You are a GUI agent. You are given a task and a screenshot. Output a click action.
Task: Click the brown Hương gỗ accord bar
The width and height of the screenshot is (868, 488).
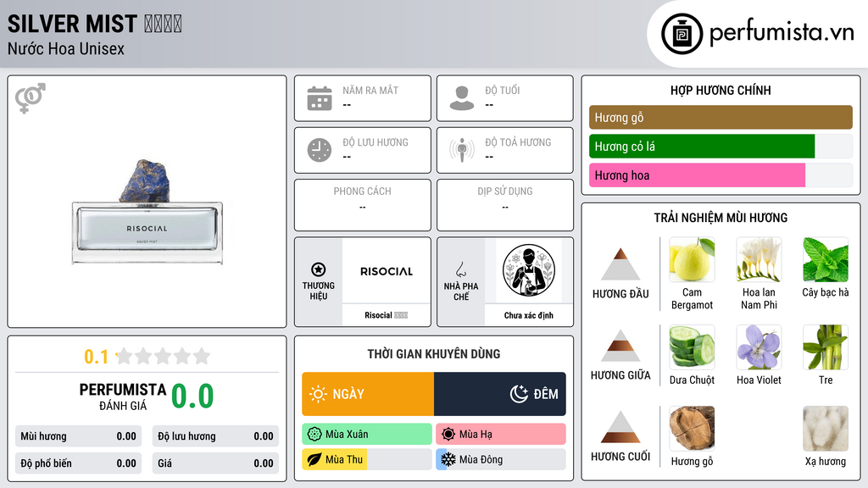721,117
